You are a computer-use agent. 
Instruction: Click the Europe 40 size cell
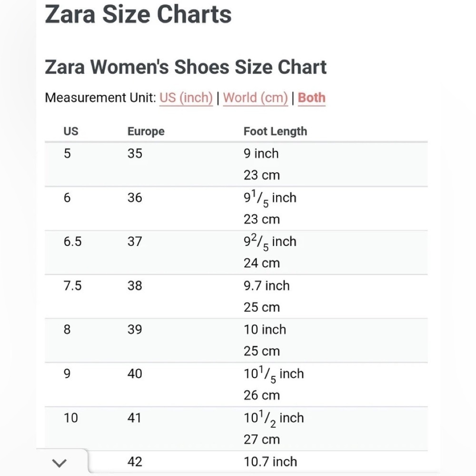pos(135,374)
